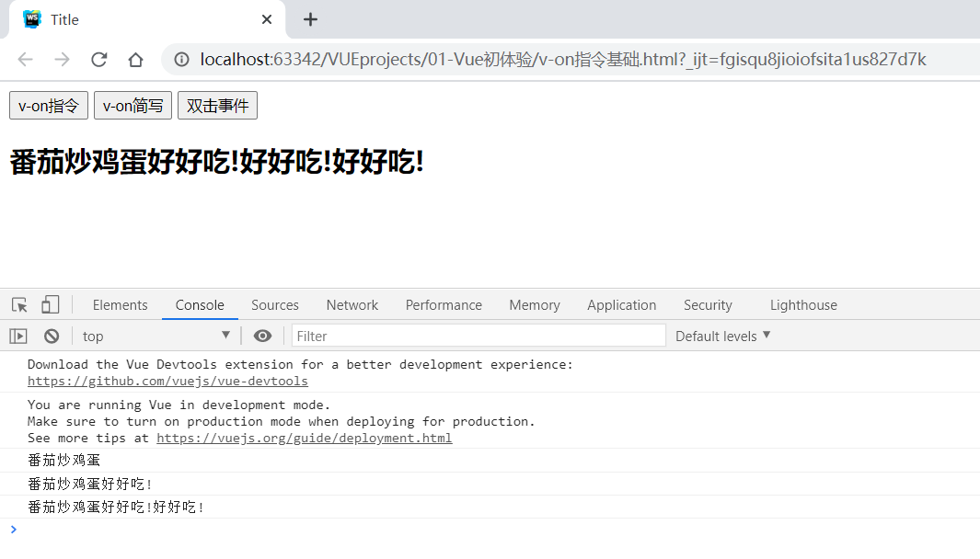Screen dimensions: 980x559
Task: View site information icon in address bar
Action: pyautogui.click(x=181, y=60)
